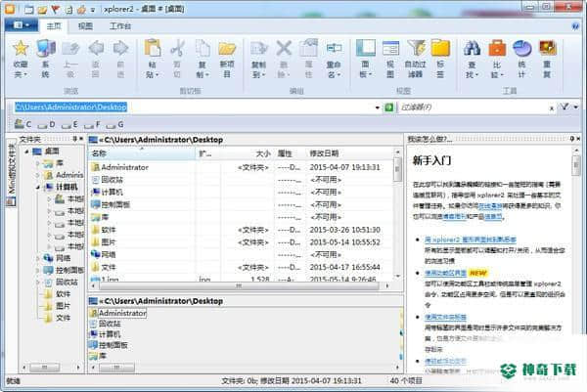Viewport: 587px width, 392px height.
Task: Clear the filter with the x button
Action: 552,109
